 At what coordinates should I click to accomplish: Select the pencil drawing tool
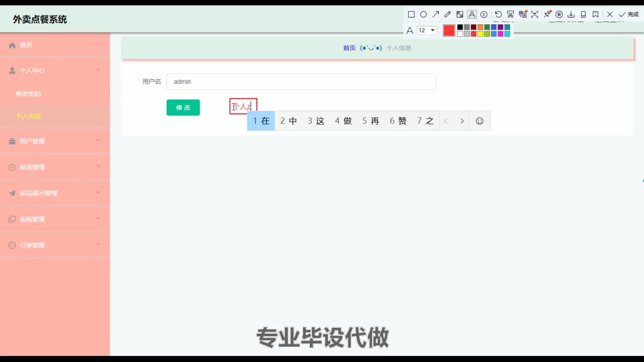click(x=447, y=14)
